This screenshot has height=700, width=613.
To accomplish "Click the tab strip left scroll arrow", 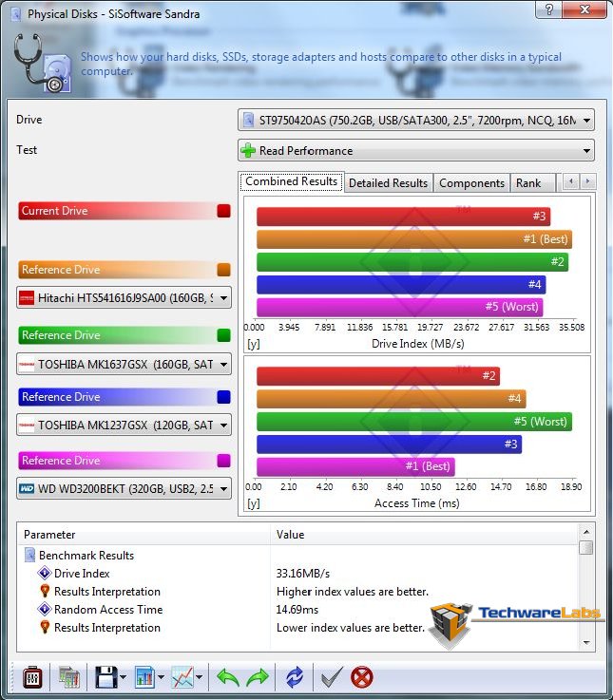I will pyautogui.click(x=570, y=181).
